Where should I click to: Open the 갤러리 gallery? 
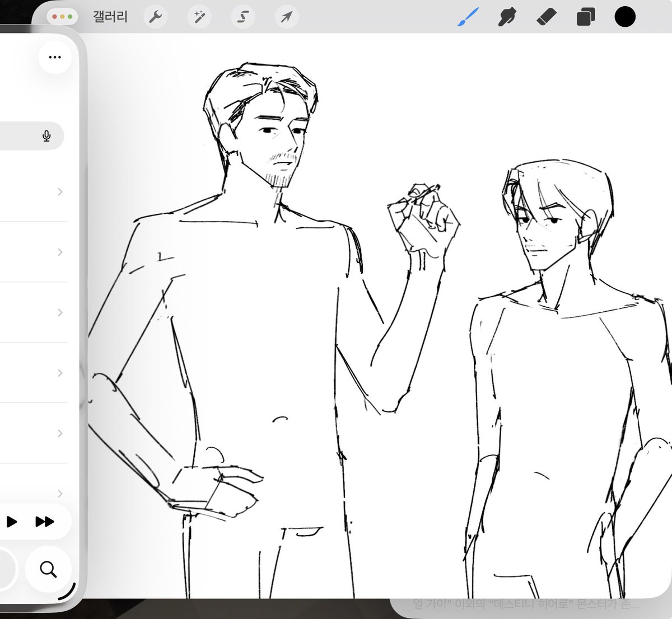(110, 17)
